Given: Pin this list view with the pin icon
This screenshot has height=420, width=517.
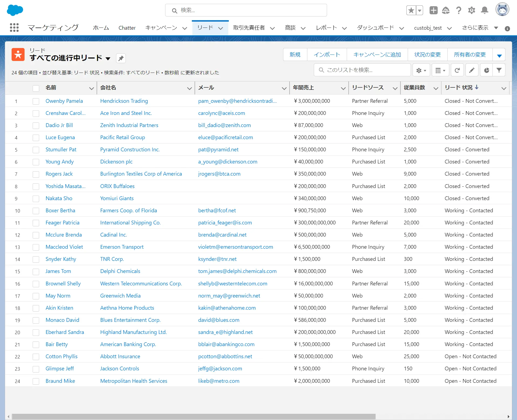Looking at the screenshot, I should coord(121,58).
